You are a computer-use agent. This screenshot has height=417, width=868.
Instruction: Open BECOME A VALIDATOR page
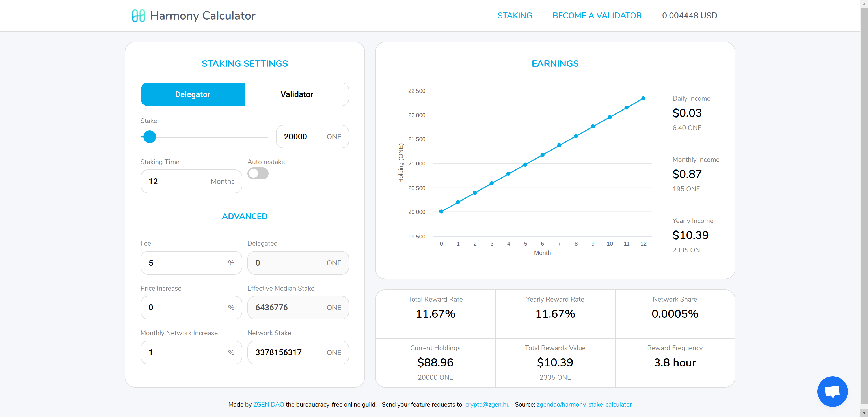(597, 16)
